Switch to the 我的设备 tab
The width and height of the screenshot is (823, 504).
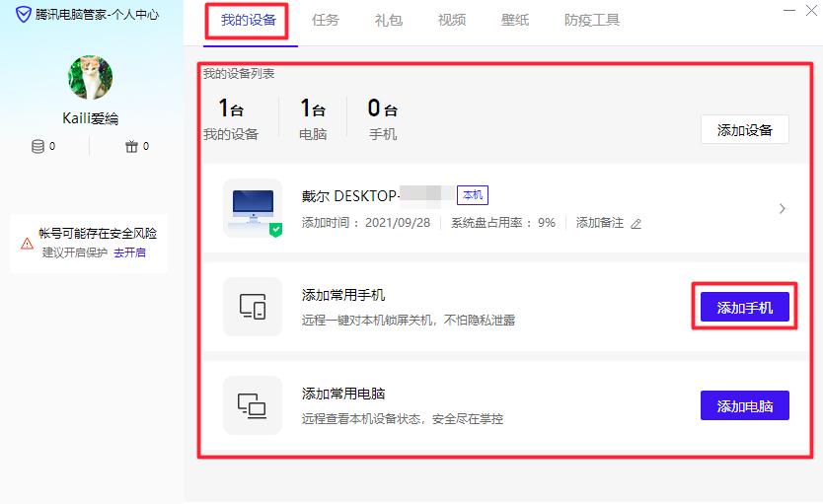(x=249, y=20)
